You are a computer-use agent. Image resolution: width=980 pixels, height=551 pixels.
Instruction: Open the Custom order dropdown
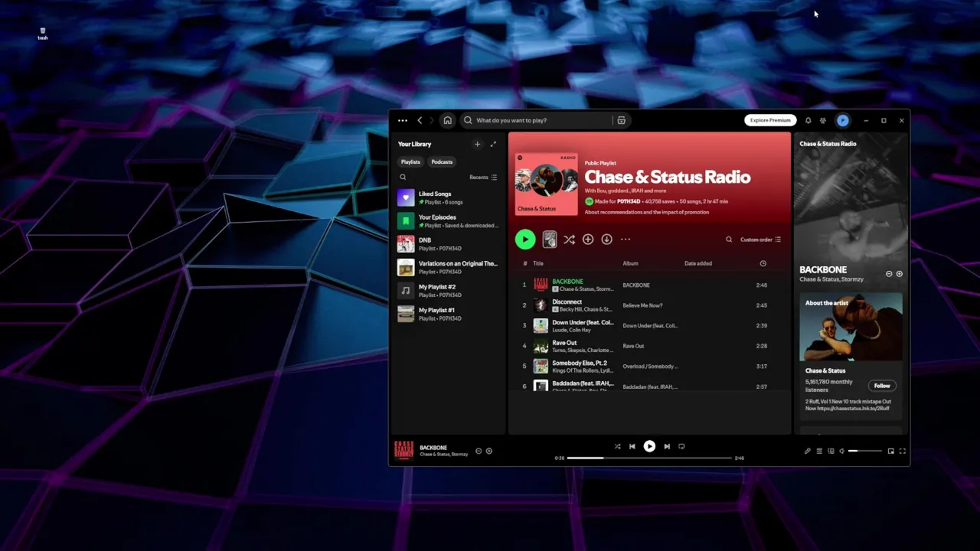(760, 240)
